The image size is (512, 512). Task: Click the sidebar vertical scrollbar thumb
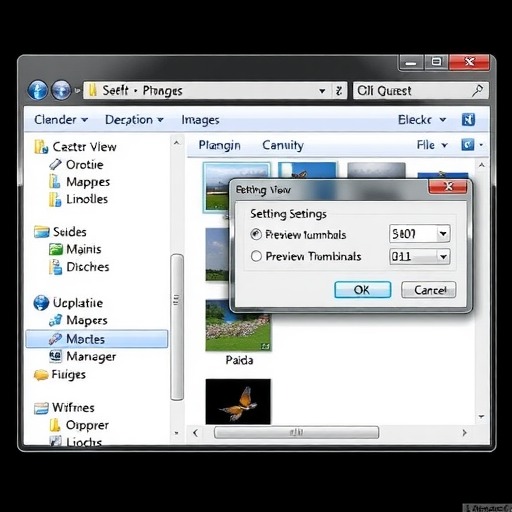pos(177,327)
